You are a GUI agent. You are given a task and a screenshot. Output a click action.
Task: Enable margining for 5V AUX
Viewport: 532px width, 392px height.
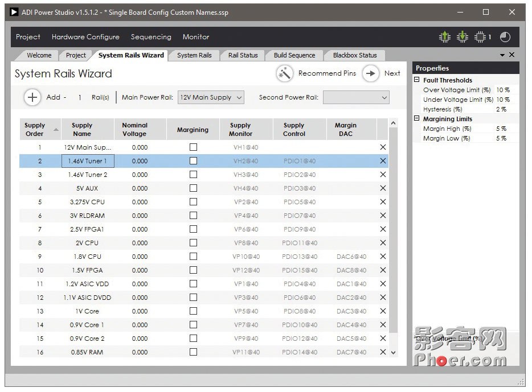(194, 188)
